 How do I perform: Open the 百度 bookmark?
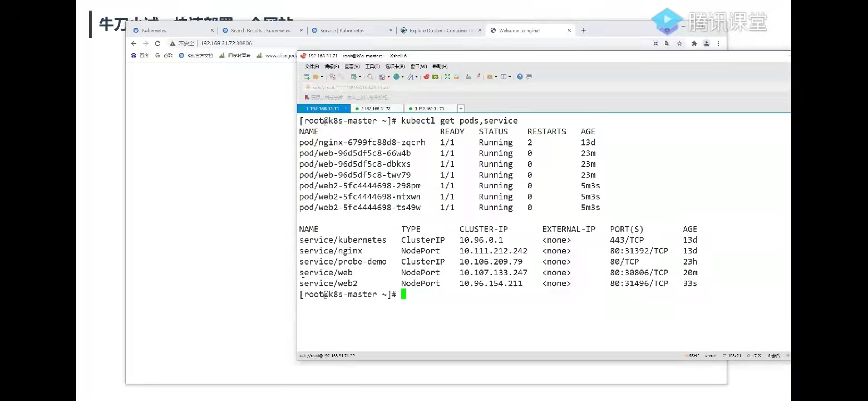point(140,56)
